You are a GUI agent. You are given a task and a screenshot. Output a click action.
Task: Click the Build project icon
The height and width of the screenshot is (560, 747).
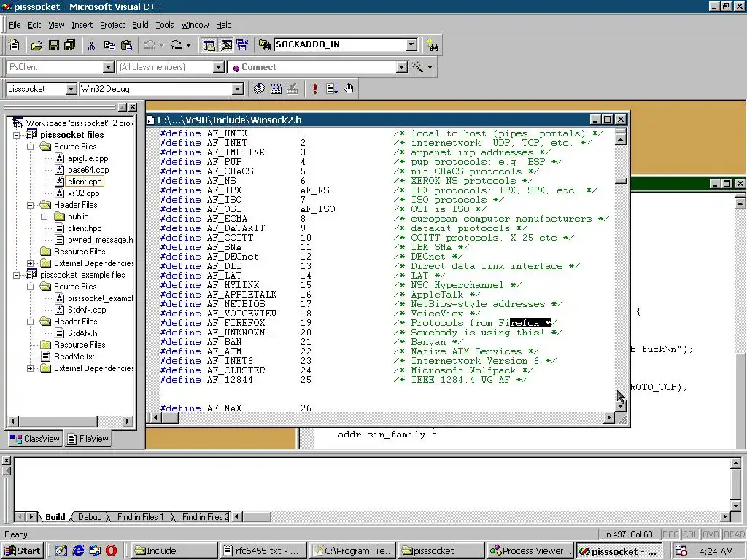click(x=276, y=88)
